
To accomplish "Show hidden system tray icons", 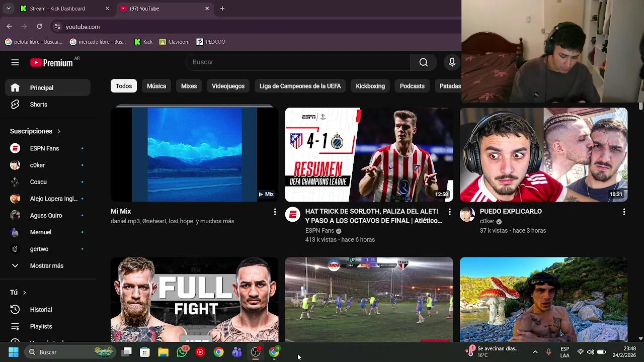I will (x=535, y=352).
